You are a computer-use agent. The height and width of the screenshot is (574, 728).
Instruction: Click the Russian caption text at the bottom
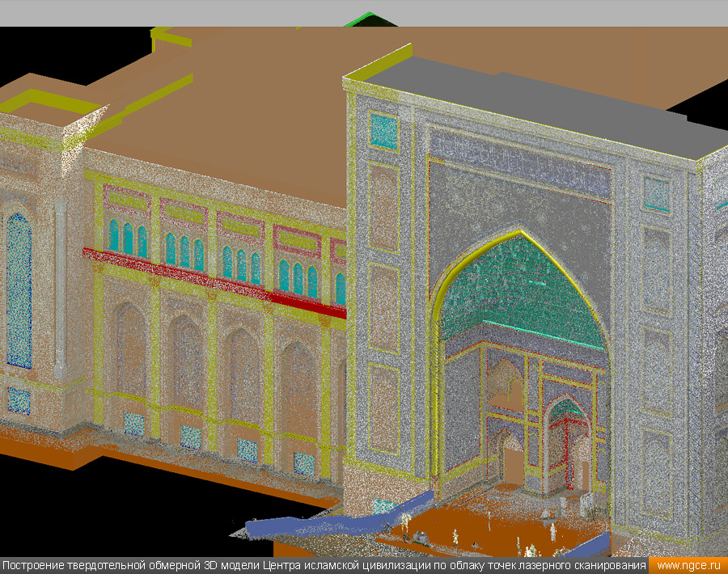pyautogui.click(x=324, y=565)
